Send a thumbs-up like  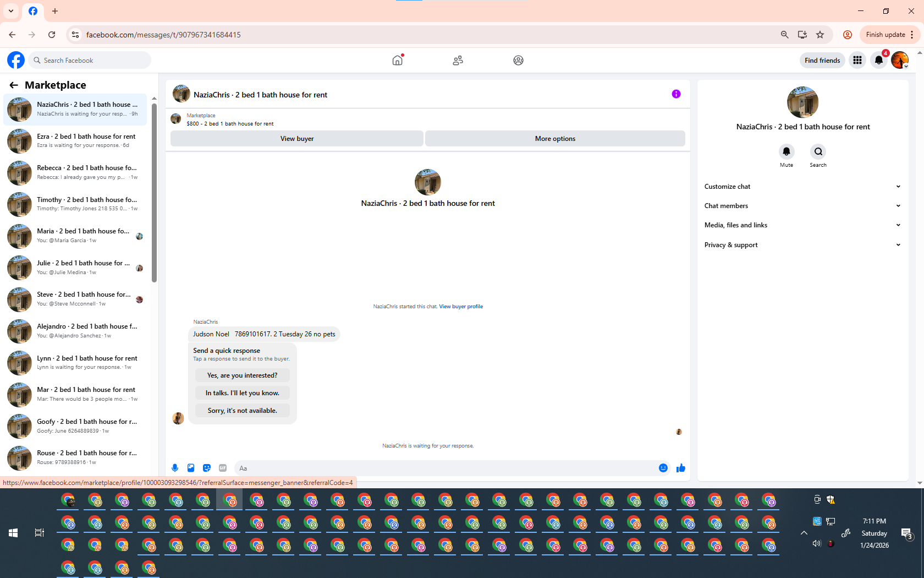pos(681,468)
